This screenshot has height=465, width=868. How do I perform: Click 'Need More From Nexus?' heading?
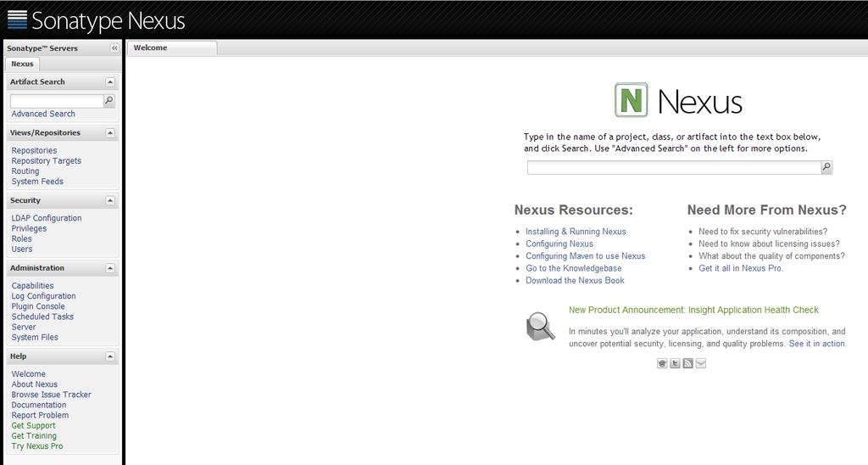tap(766, 210)
